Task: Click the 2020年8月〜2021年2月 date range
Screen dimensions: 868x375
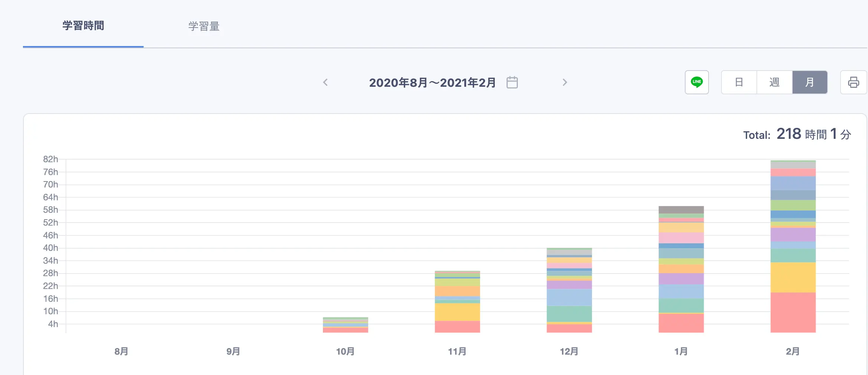Action: (x=432, y=83)
